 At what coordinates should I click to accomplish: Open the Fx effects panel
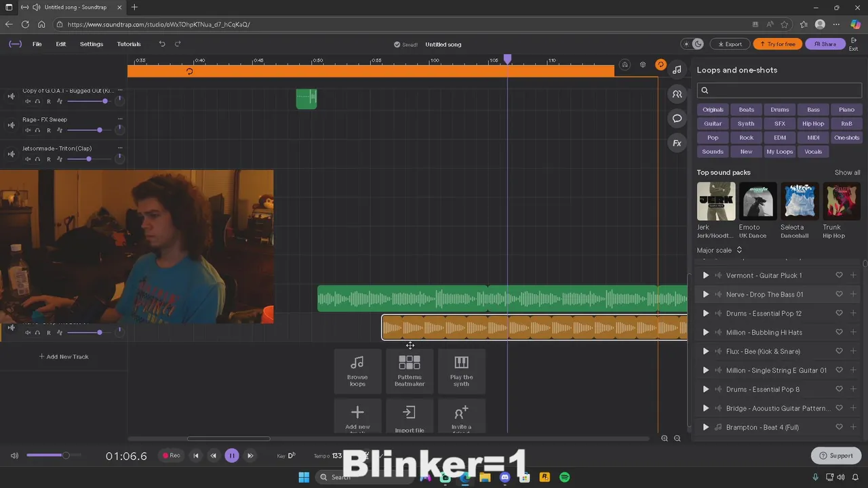pos(677,143)
